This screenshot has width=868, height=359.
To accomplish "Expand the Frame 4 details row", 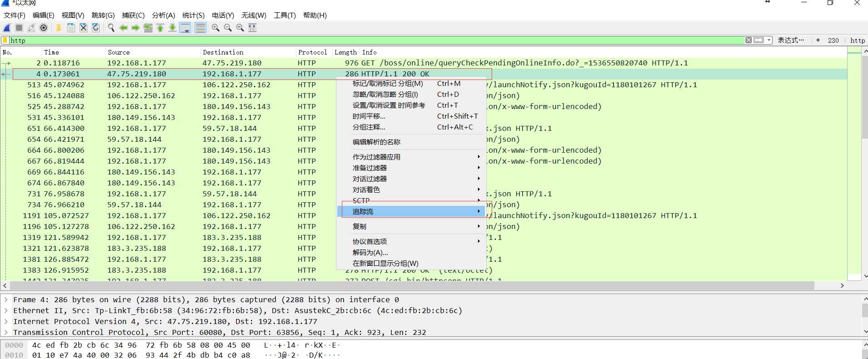I will pos(6,299).
